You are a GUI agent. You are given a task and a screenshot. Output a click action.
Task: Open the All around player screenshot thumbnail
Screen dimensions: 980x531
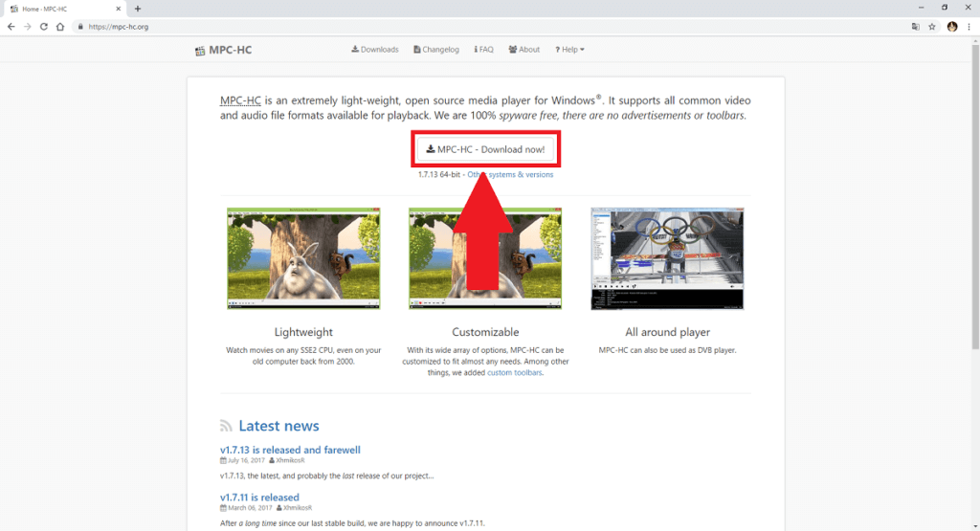pyautogui.click(x=667, y=258)
